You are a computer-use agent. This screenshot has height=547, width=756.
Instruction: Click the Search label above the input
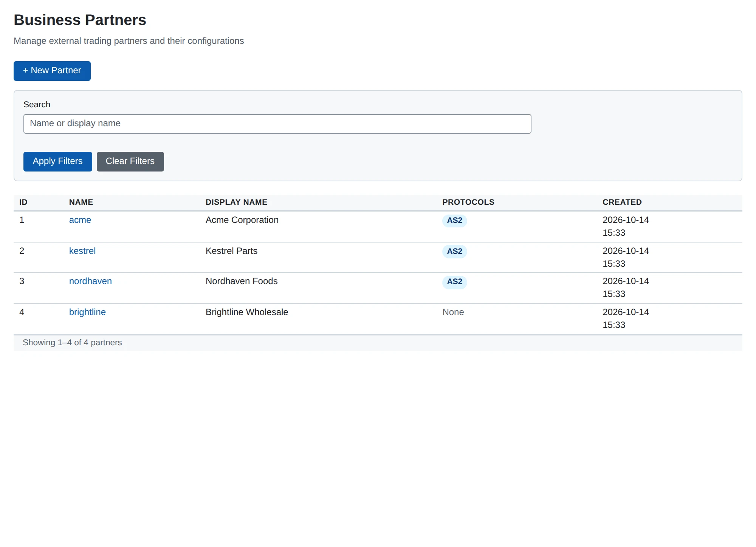[37, 105]
